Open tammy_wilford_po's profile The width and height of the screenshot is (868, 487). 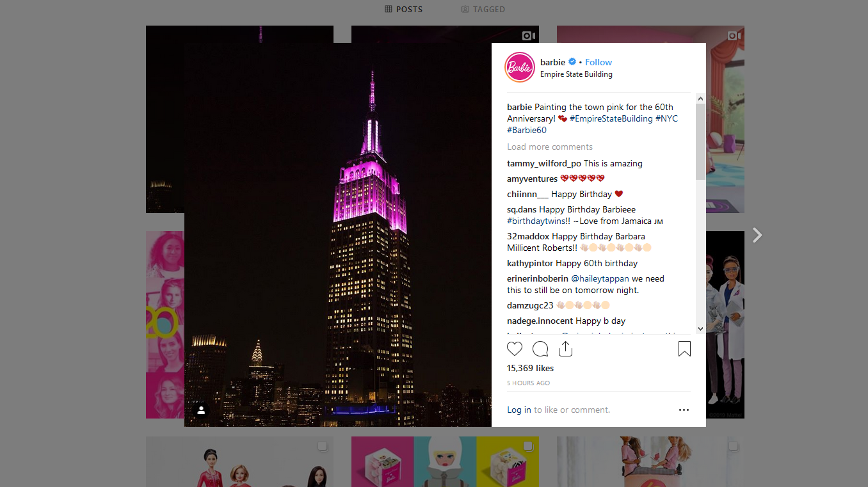544,163
